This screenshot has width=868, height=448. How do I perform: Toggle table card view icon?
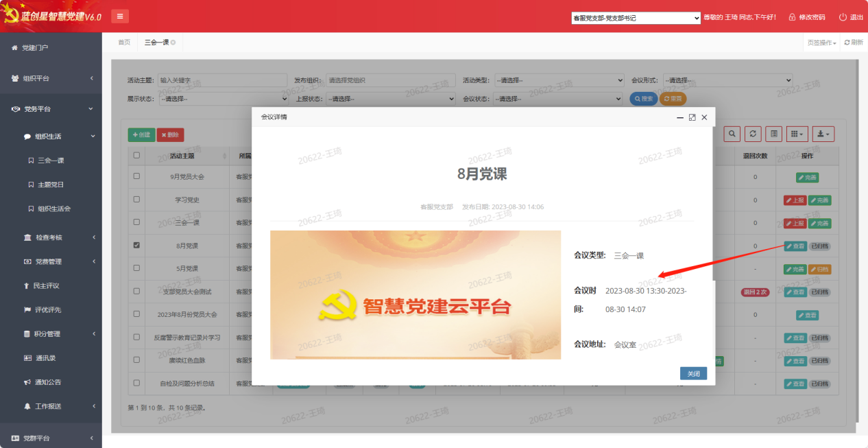point(773,134)
